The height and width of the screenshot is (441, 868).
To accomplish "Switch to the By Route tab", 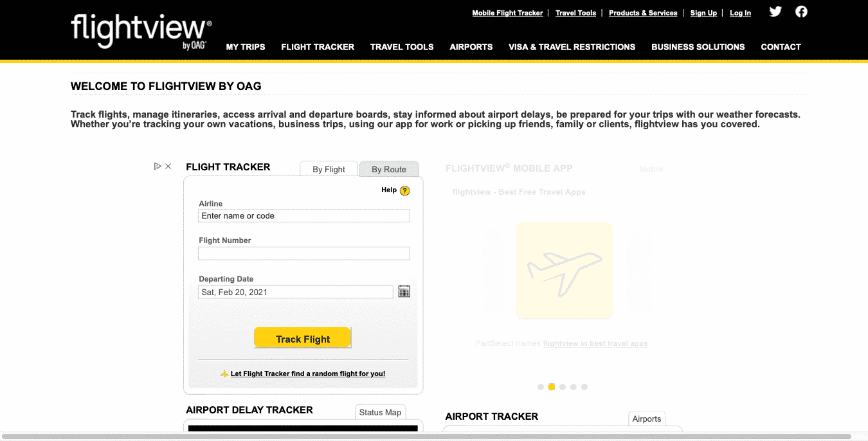I will pyautogui.click(x=389, y=169).
